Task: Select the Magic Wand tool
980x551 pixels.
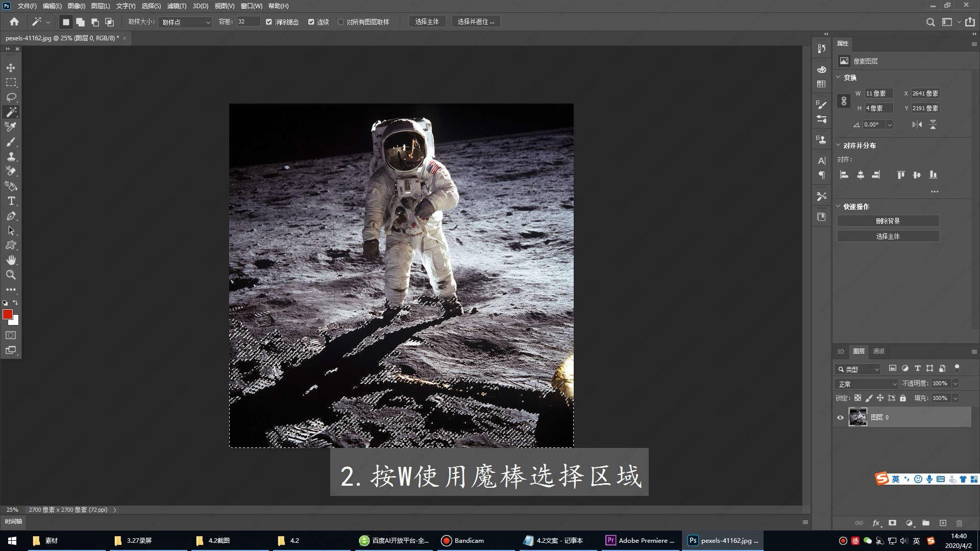Action: click(x=11, y=112)
